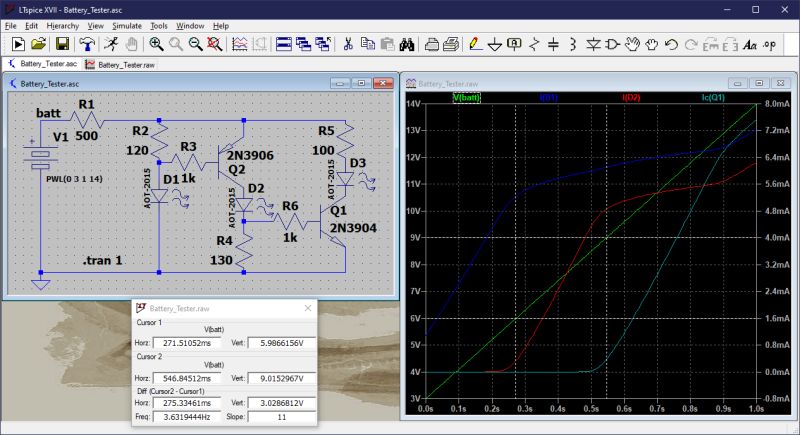This screenshot has width=800, height=435.
Task: Switch to the Battery_Tester.raw tab
Action: (120, 64)
